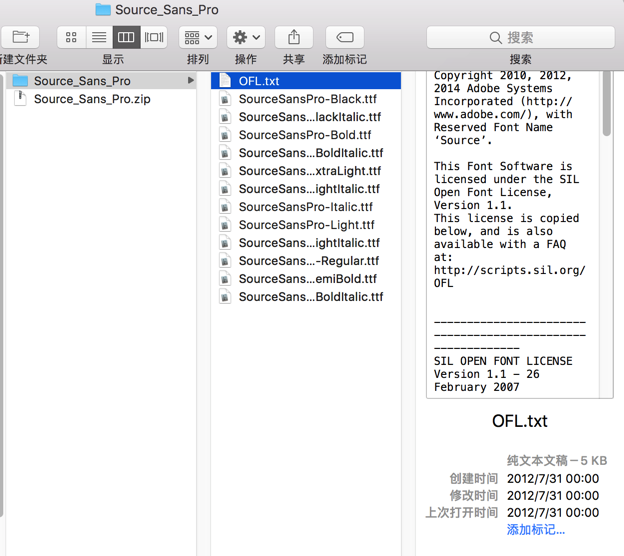Click the SourceSansPro-Black.ttf font icon
Viewport: 624px width, 556px height.
click(225, 99)
